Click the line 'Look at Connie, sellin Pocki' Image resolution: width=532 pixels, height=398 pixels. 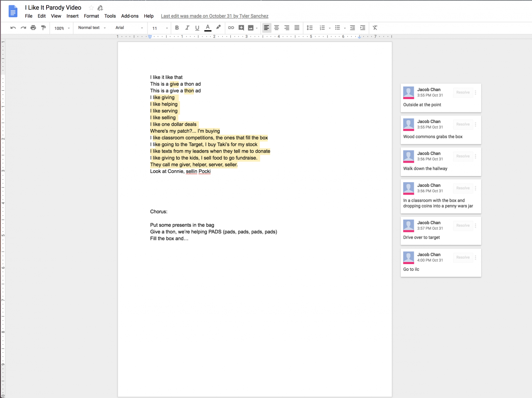(x=180, y=171)
